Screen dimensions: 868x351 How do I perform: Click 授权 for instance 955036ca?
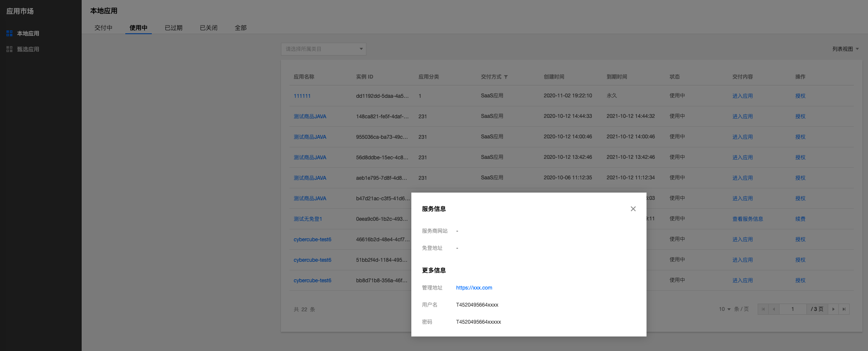pyautogui.click(x=800, y=137)
